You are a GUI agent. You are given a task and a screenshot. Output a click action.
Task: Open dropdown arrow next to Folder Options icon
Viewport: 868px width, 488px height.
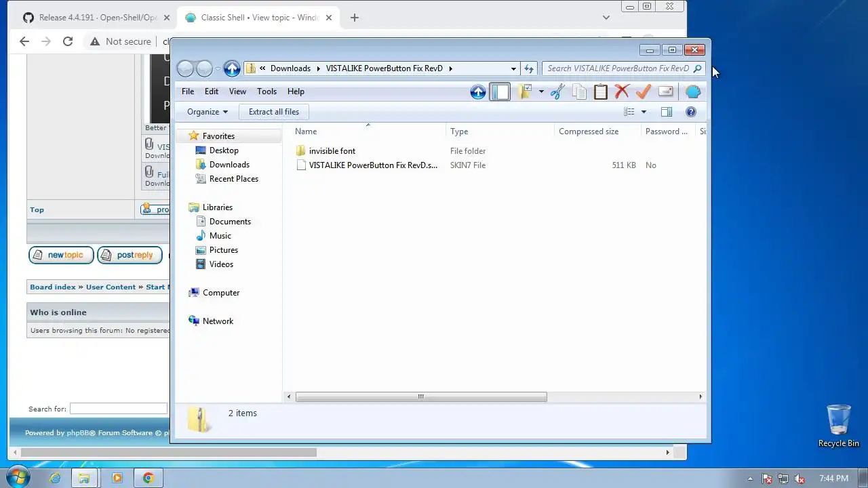tap(541, 91)
